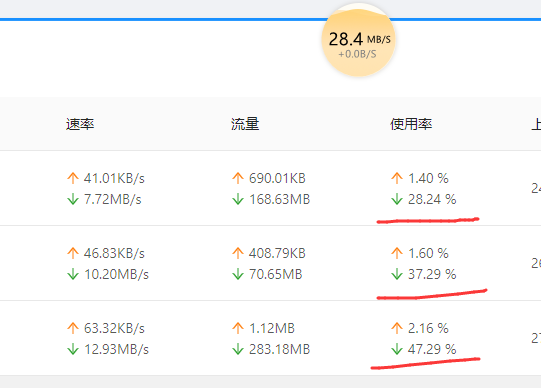Image resolution: width=541 pixels, height=388 pixels.
Task: Click green down arrow beside 168.63MB
Action: coord(238,199)
